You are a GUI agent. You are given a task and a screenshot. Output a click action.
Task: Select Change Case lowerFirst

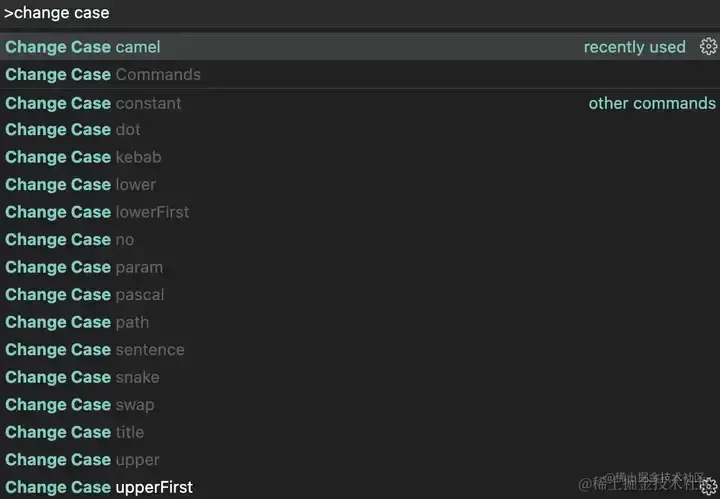(x=360, y=212)
